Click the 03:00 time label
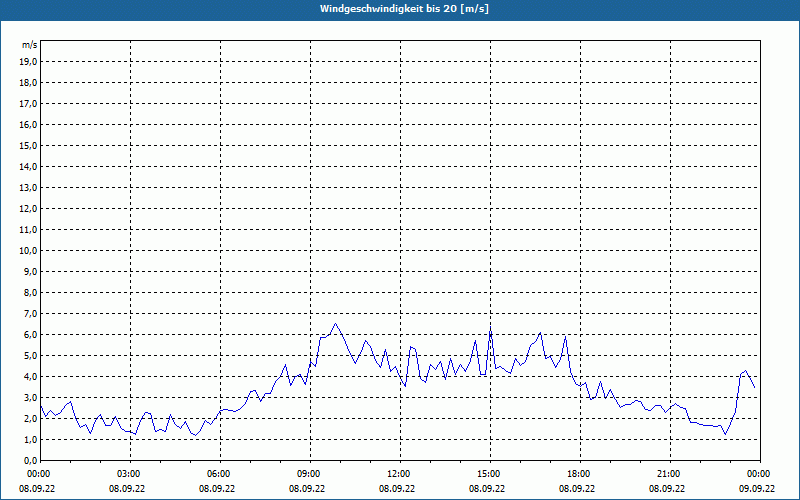 pyautogui.click(x=131, y=474)
